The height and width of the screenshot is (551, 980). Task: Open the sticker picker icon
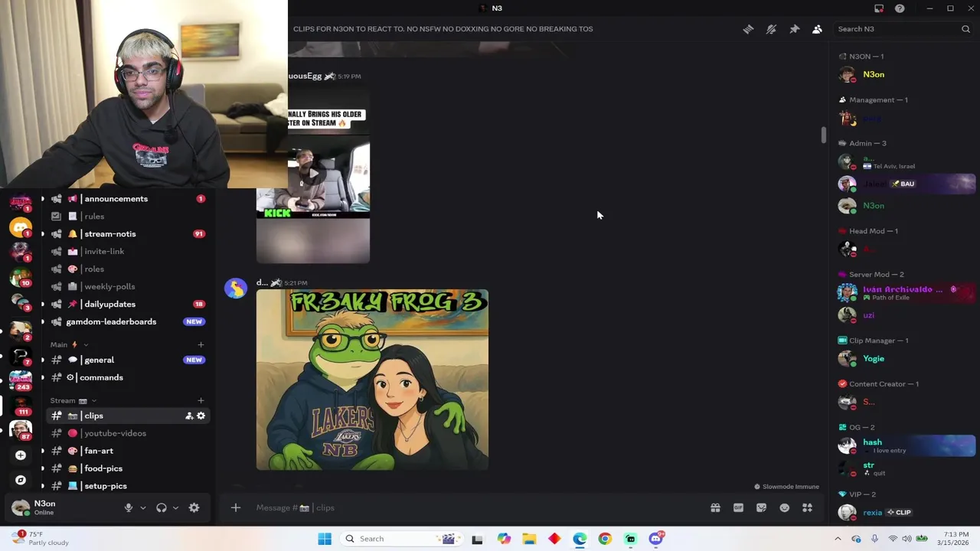point(761,507)
